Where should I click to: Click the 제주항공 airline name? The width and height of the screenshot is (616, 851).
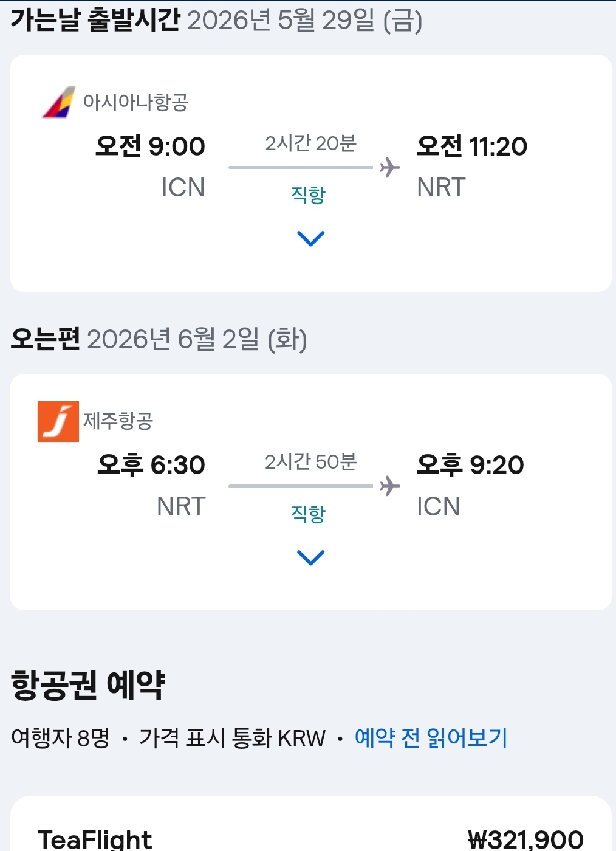click(118, 421)
